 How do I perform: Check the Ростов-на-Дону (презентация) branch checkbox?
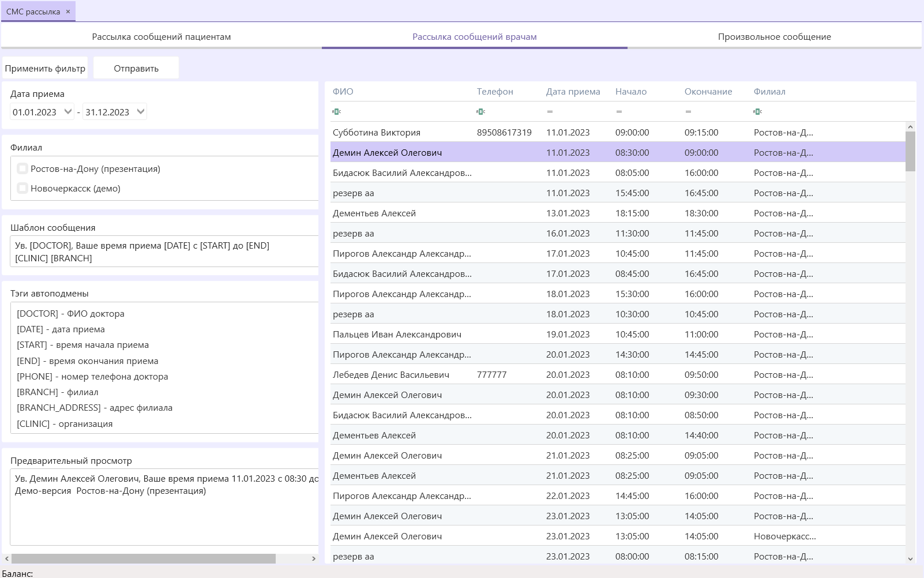[22, 168]
